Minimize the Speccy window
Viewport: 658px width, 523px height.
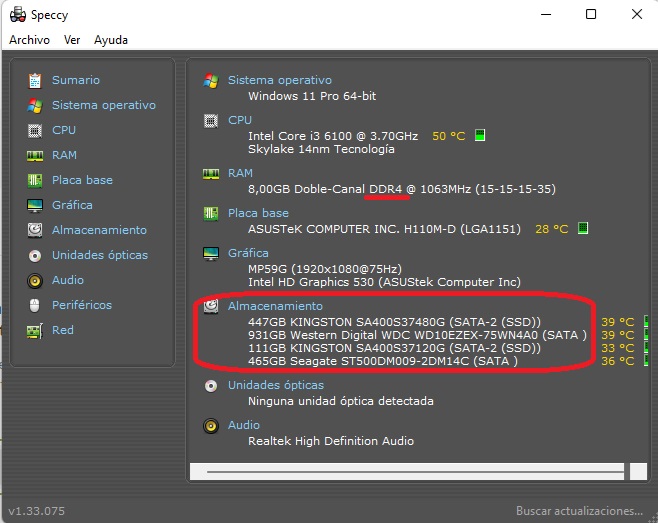coord(546,14)
